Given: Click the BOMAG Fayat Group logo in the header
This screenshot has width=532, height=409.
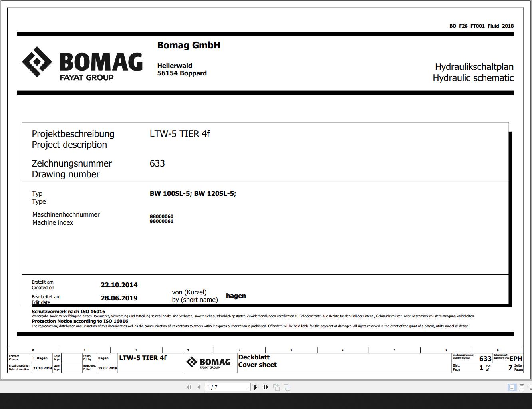Looking at the screenshot, I should pos(82,63).
